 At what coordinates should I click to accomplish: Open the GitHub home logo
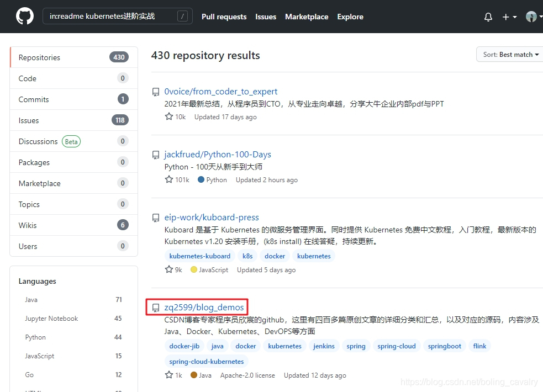click(25, 16)
